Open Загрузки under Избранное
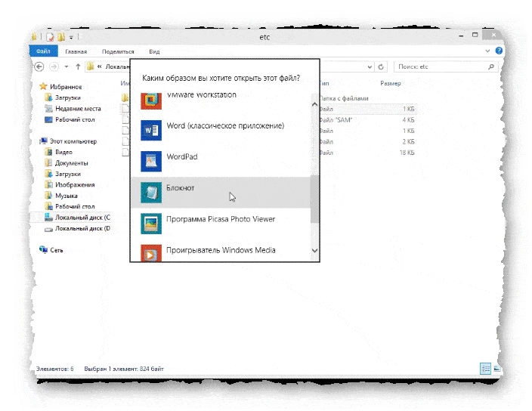This screenshot has height=411, width=532. coord(68,97)
